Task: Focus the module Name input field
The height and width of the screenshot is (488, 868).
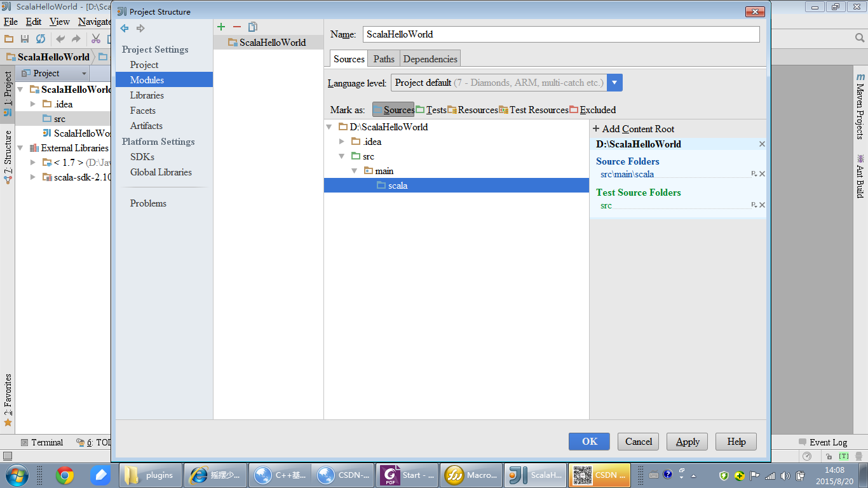Action: 561,34
